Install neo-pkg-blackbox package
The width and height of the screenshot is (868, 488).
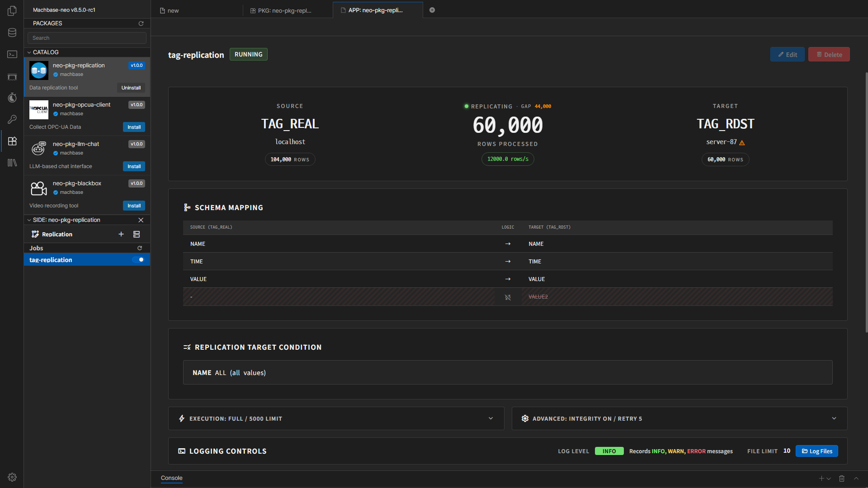pyautogui.click(x=134, y=206)
